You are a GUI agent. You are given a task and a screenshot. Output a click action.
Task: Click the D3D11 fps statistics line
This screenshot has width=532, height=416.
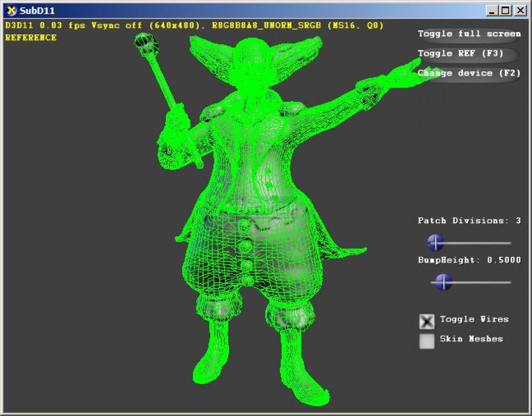pyautogui.click(x=194, y=25)
